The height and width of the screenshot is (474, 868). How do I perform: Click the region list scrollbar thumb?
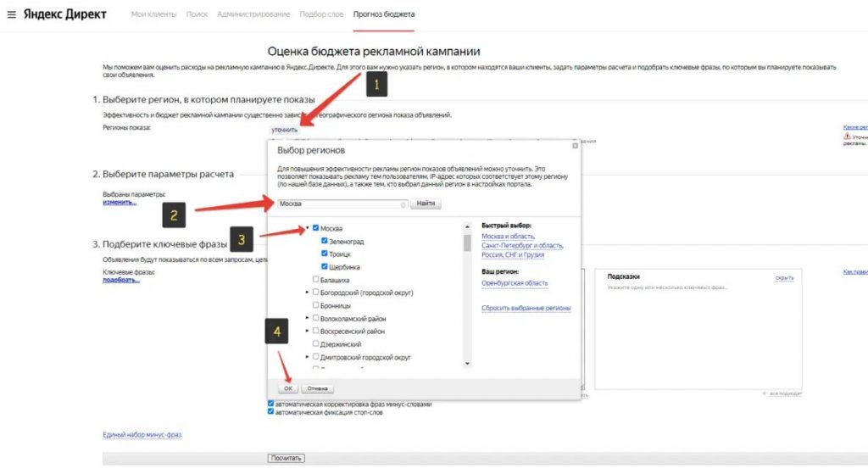pyautogui.click(x=467, y=243)
